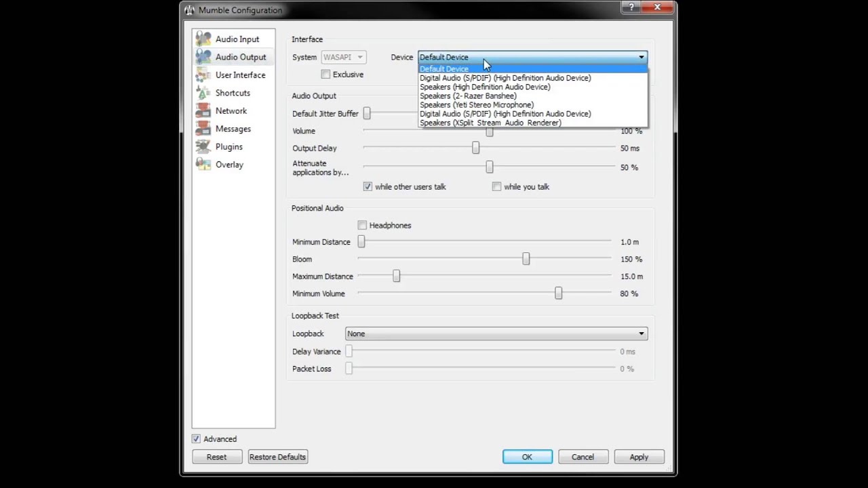Click the Plugins sidebar icon
This screenshot has width=868, height=488.
pos(203,146)
